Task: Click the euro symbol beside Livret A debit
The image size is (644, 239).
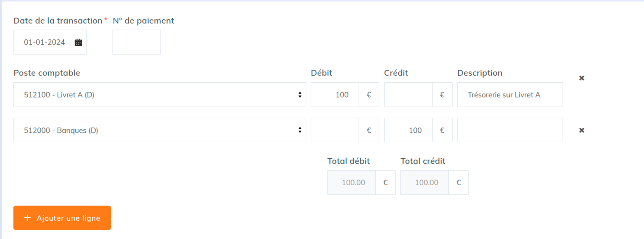Action: 369,95
